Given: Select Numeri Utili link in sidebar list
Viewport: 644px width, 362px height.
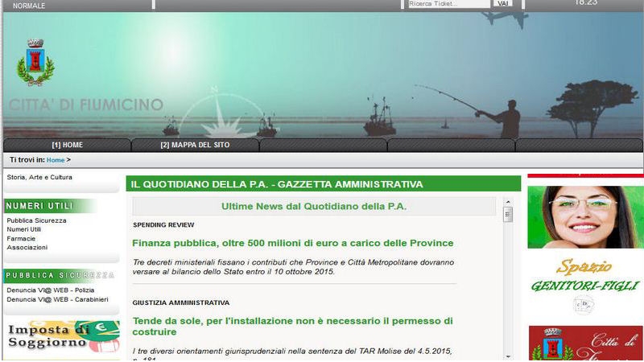Looking at the screenshot, I should pos(23,229).
